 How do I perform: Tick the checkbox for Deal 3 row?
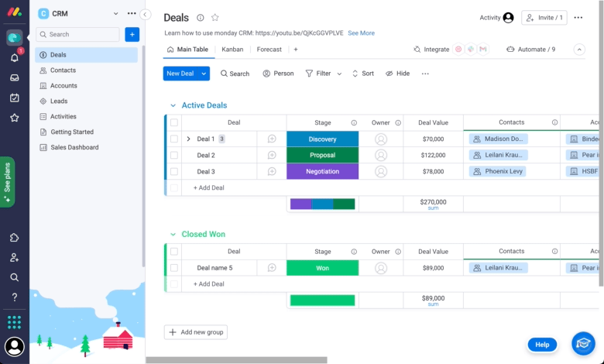[x=174, y=171]
